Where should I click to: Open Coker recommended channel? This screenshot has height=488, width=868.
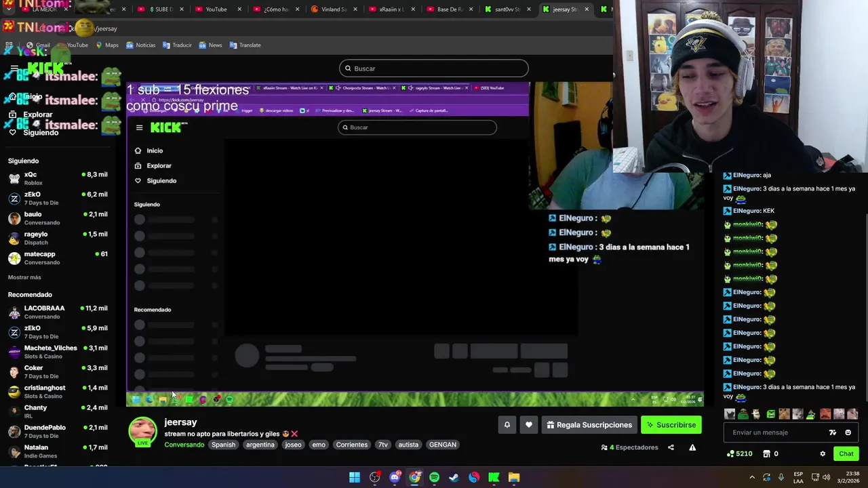tap(58, 371)
